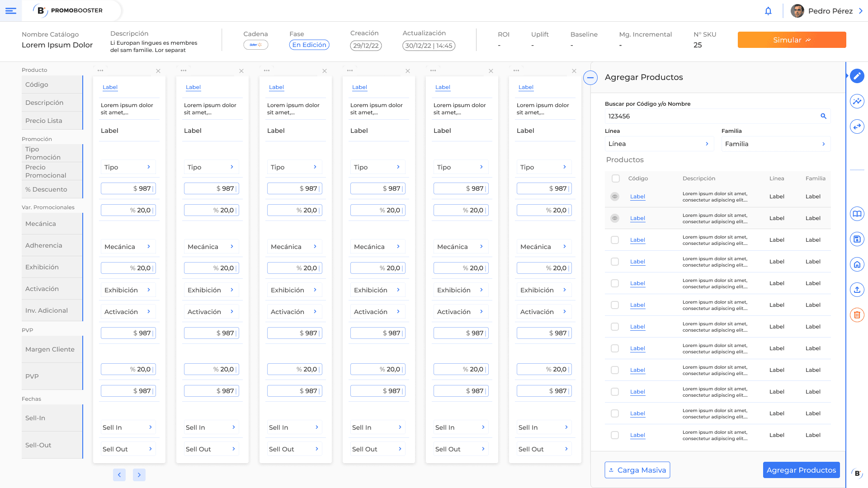The width and height of the screenshot is (868, 488).
Task: Click the orange trash delete icon
Action: [857, 315]
